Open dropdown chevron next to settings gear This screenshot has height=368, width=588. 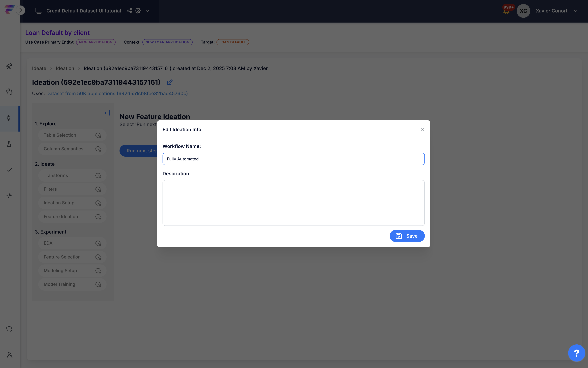pos(147,11)
